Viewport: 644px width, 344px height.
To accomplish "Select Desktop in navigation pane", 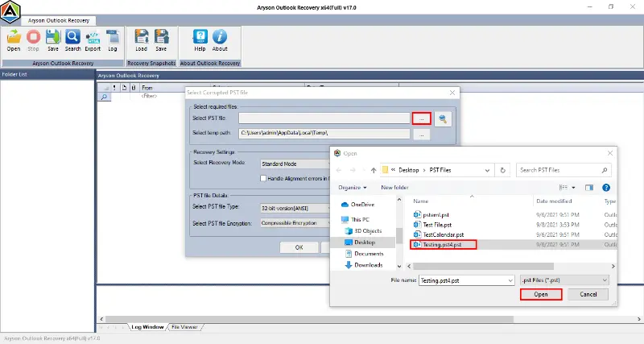I will tap(360, 242).
